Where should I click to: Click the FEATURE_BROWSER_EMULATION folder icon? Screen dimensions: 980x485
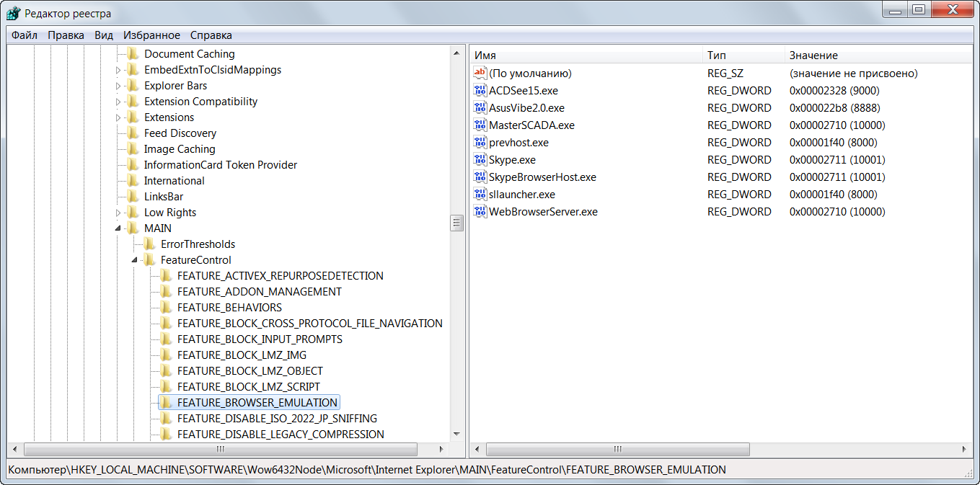pos(166,402)
